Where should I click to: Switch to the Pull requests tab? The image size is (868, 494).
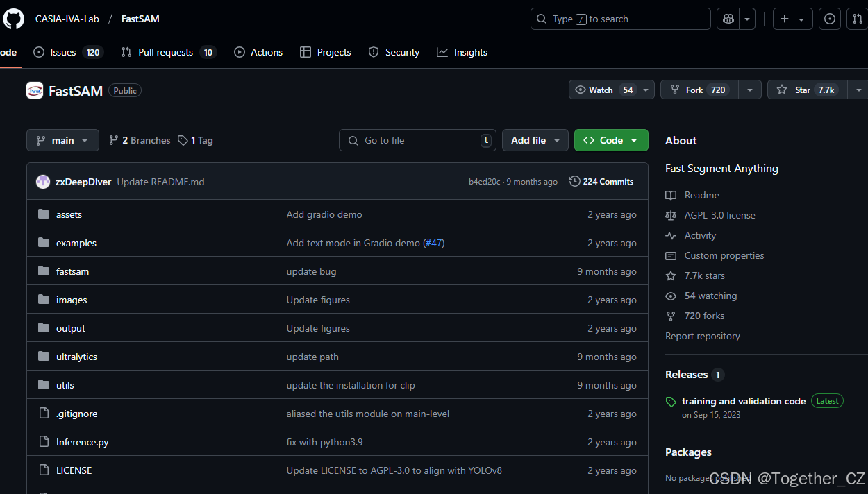pos(169,52)
